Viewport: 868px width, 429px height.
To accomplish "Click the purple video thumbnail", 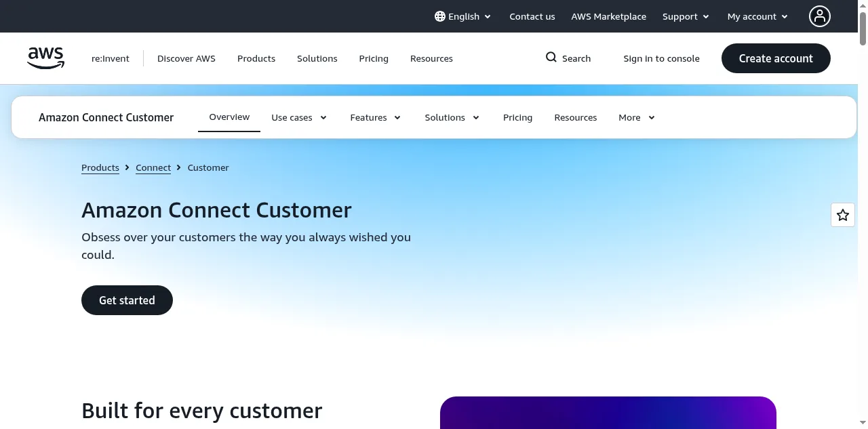I will point(608,413).
